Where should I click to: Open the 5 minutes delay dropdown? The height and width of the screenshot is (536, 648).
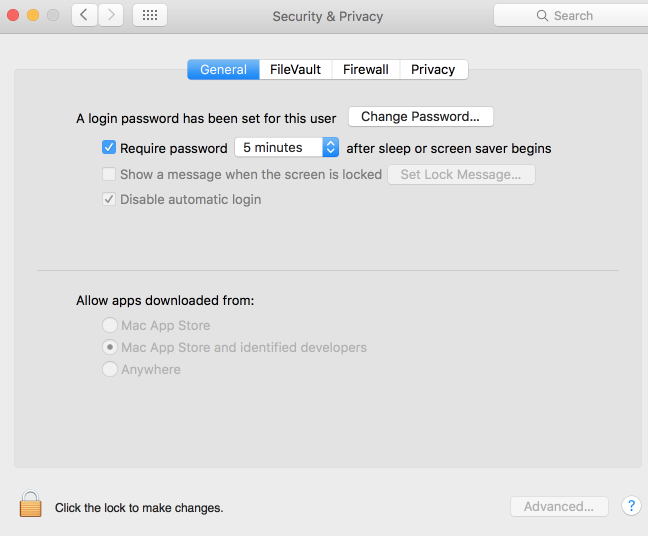(x=287, y=147)
